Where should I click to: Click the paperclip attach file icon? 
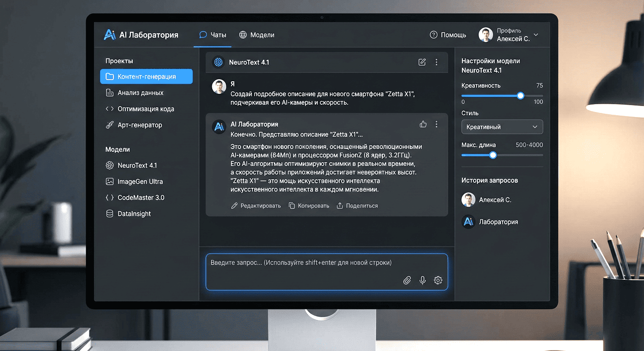tap(407, 280)
